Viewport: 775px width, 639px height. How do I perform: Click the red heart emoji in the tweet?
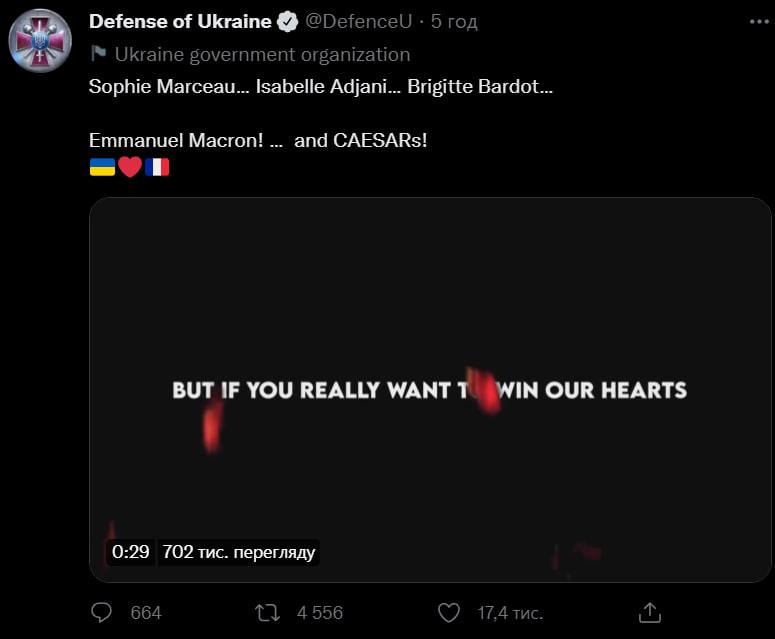pos(130,167)
